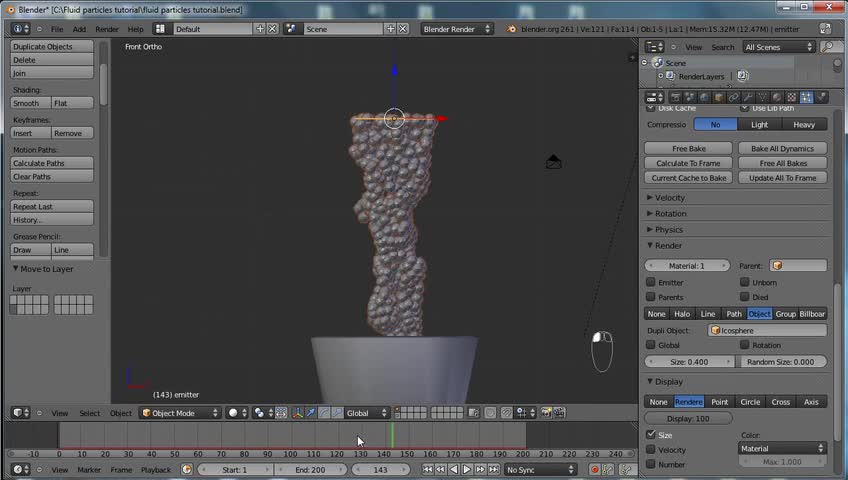Open the physics properties tab icon
Viewport: 848px width, 480px height.
[821, 97]
